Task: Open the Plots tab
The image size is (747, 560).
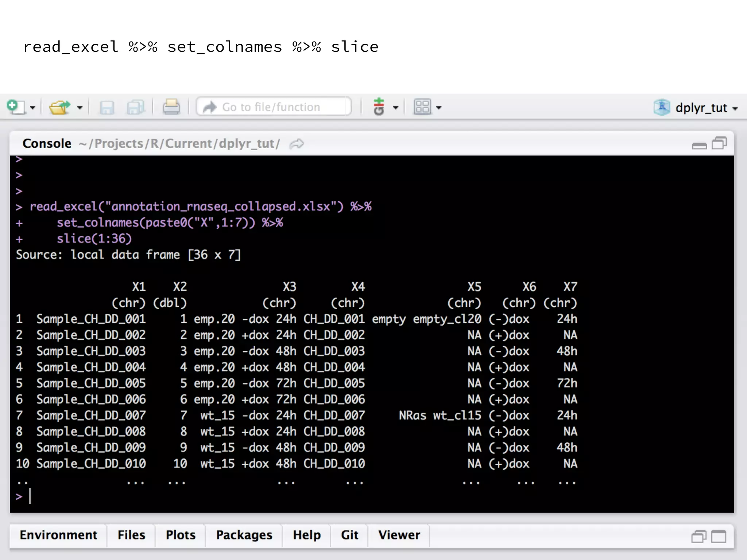Action: coord(181,535)
